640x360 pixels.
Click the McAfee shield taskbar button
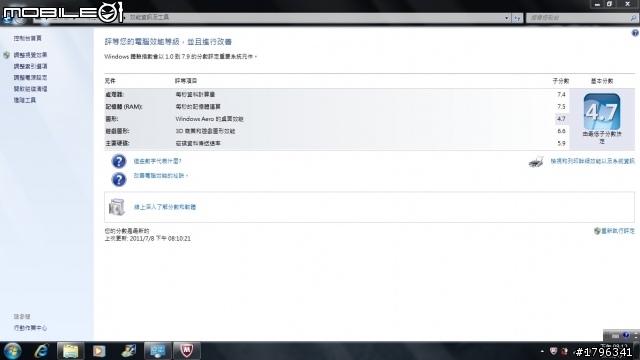click(x=187, y=351)
